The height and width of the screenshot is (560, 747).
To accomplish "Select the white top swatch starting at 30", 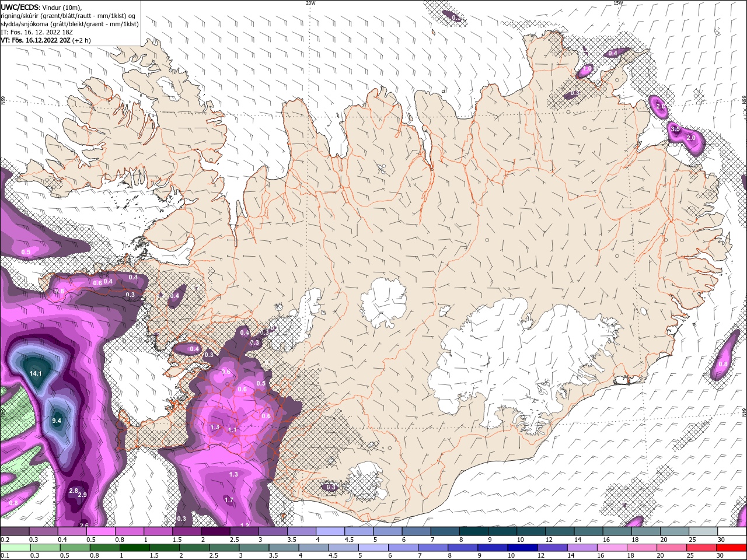I will (x=731, y=531).
